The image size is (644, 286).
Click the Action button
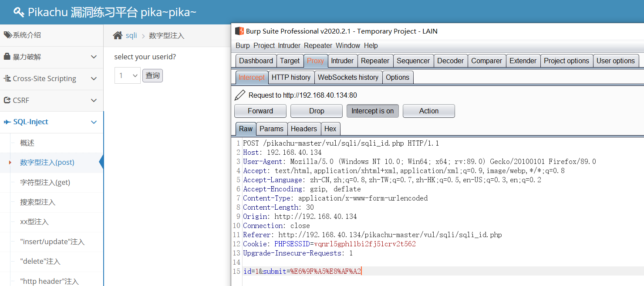429,111
